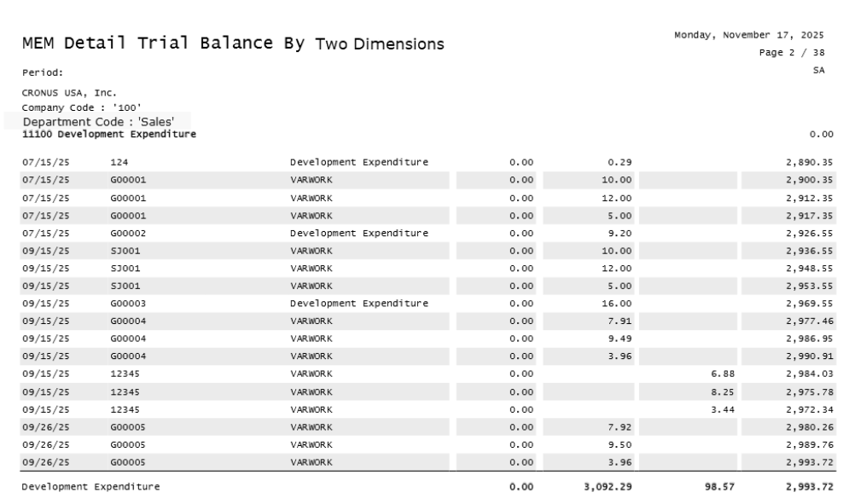Click Development Expenditure description in 2,969.55 row
The image size is (849, 504).
[x=359, y=303]
